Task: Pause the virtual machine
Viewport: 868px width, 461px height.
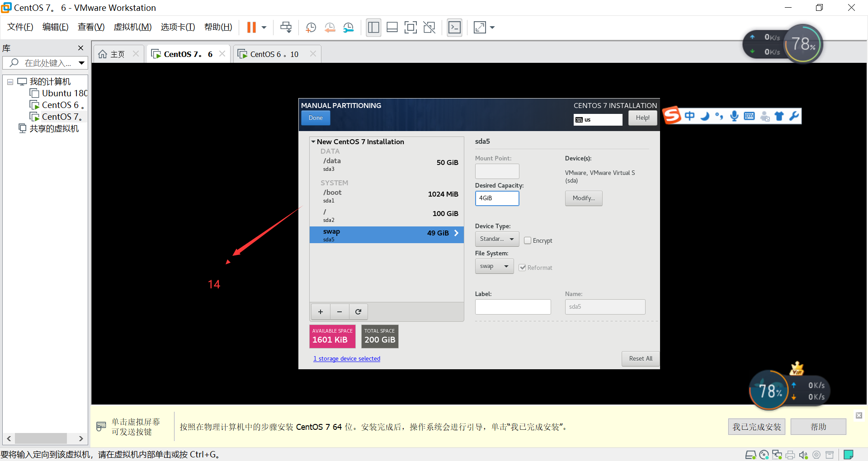Action: point(251,28)
